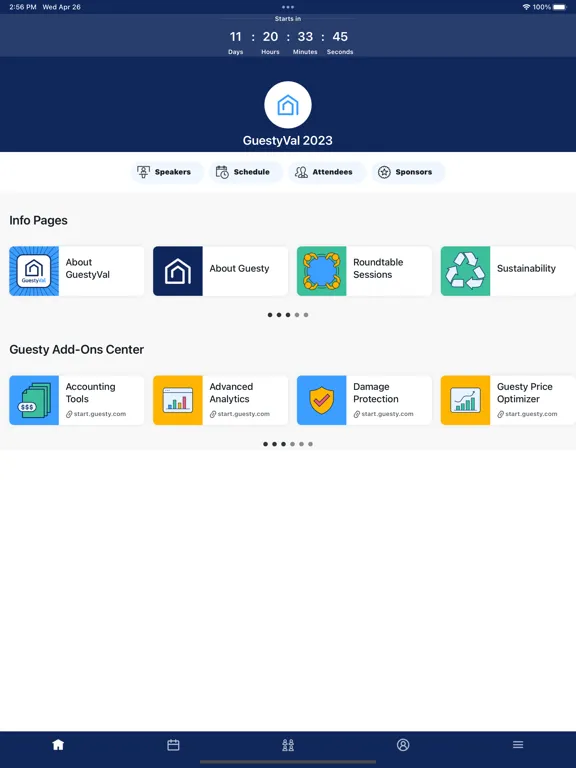Open the Roundtable Sessions icon
This screenshot has width=576, height=768.
[x=321, y=271]
